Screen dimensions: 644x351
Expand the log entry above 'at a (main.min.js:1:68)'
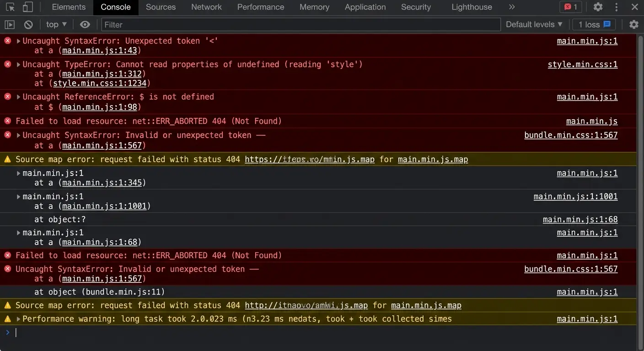(x=18, y=233)
